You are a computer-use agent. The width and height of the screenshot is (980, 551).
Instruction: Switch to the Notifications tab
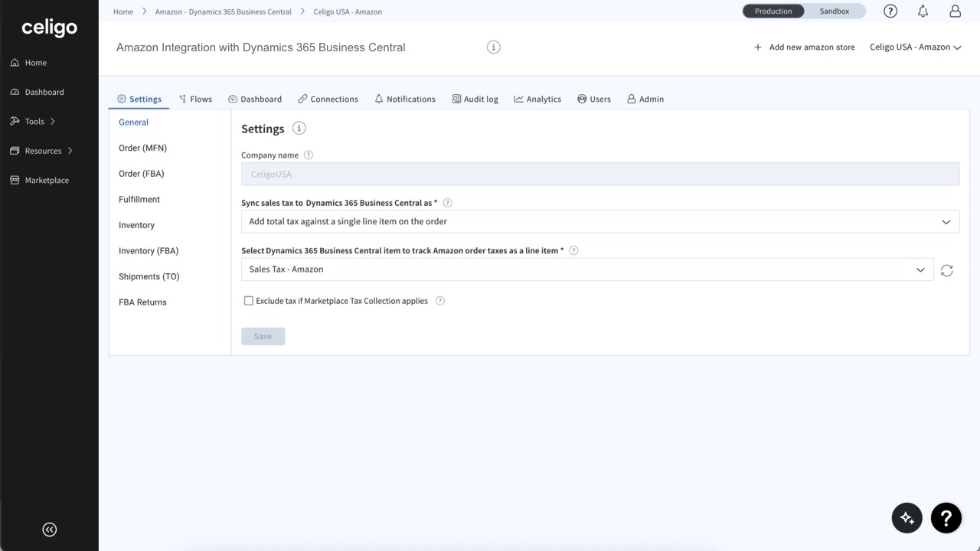tap(405, 99)
